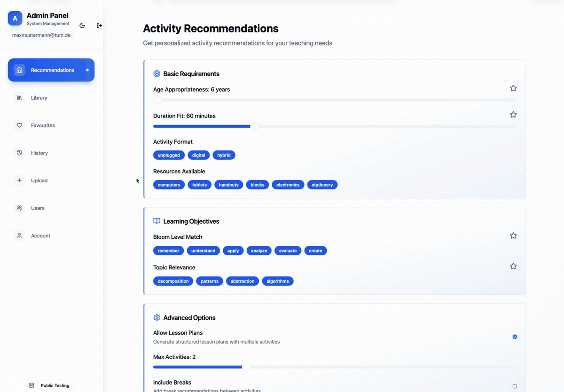The image size is (564, 392).
Task: Select the algorithms topic tag
Action: pyautogui.click(x=277, y=281)
